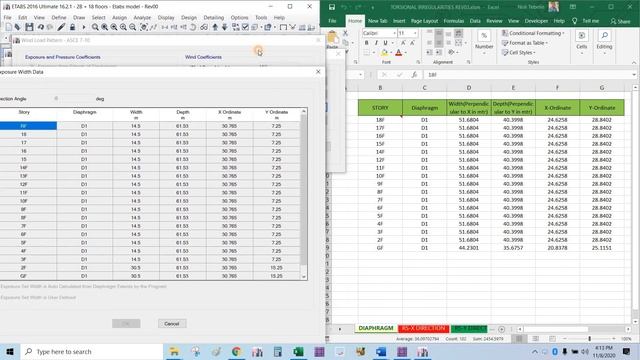The height and width of the screenshot is (360, 640).
Task: Click the move down story arrow icon
Action: tap(224, 27)
